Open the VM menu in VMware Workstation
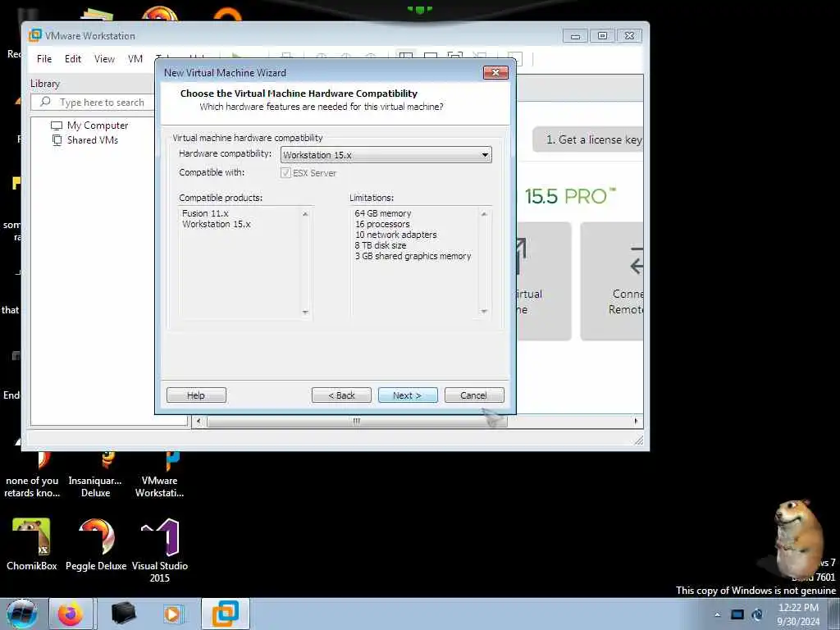The image size is (840, 630). (x=135, y=59)
